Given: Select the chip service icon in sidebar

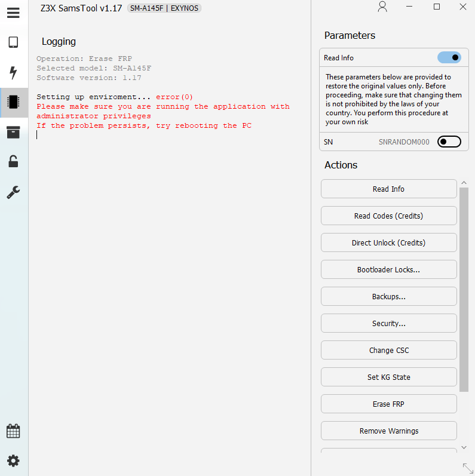Looking at the screenshot, I should [x=13, y=102].
